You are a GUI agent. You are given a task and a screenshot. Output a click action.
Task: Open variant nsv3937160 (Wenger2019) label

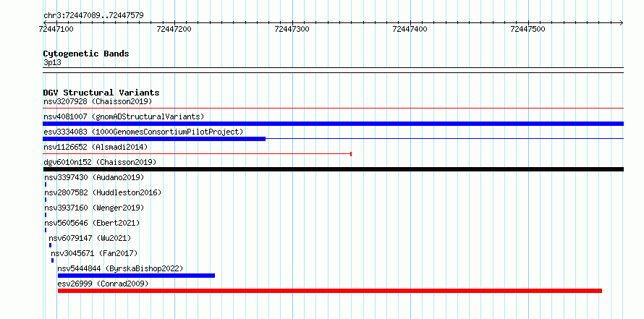click(95, 208)
